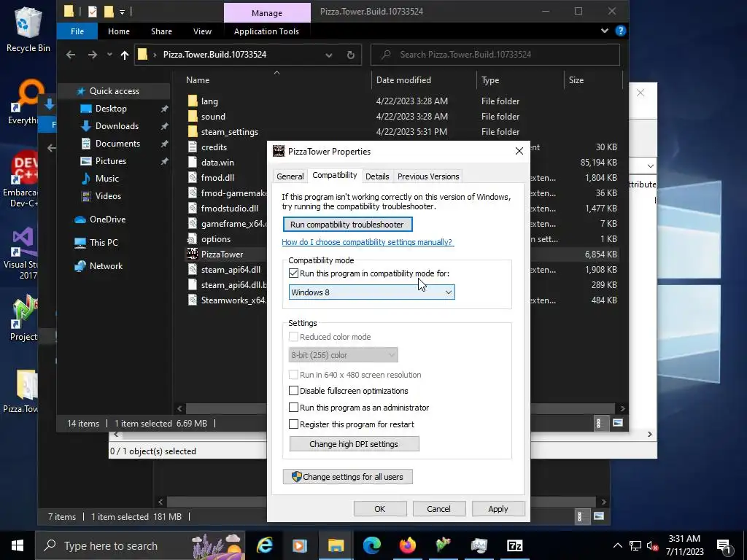747x560 pixels.
Task: Open the View ribbon tab
Action: point(203,31)
